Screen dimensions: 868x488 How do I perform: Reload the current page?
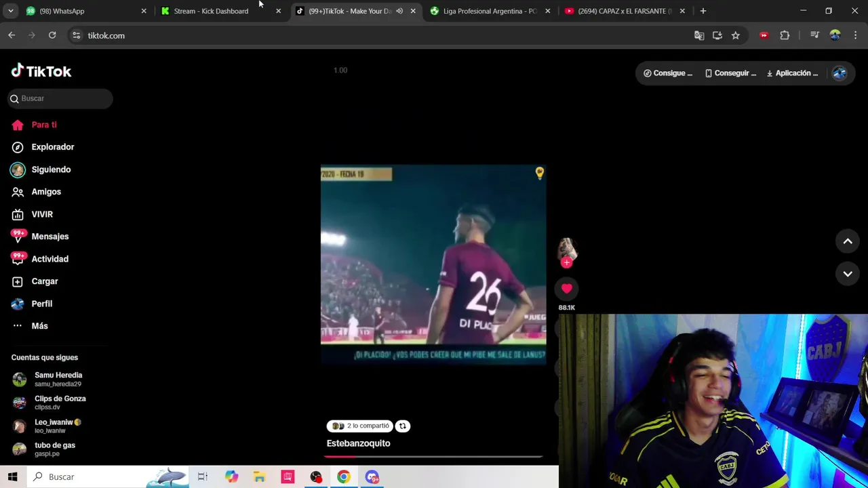(52, 35)
